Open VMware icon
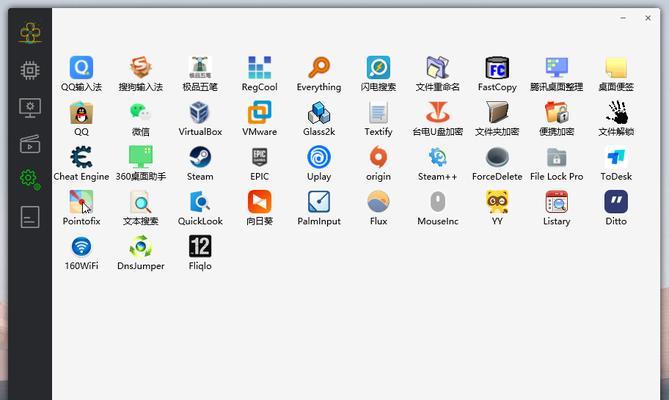The height and width of the screenshot is (400, 669). pyautogui.click(x=259, y=112)
